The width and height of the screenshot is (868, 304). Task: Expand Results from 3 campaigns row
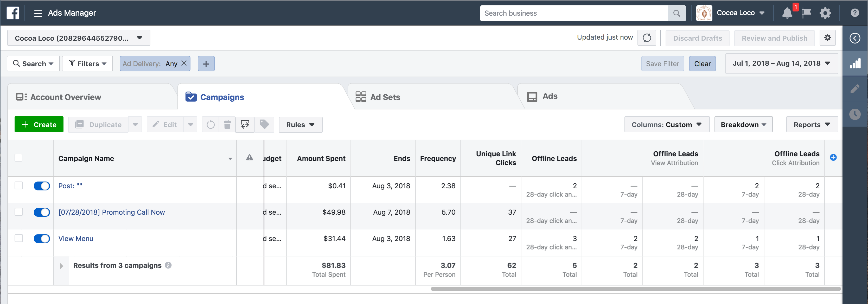(61, 266)
